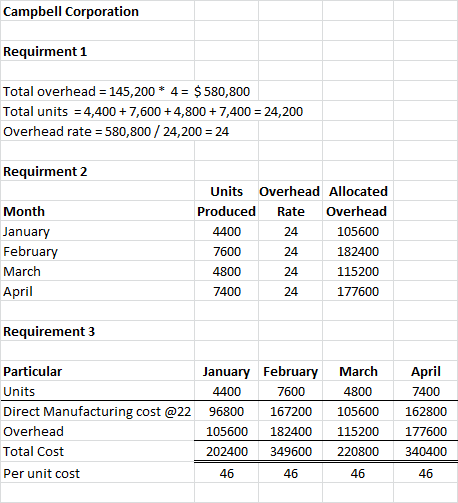
Task: Select overhead rate 24 in March row
Action: (291, 272)
